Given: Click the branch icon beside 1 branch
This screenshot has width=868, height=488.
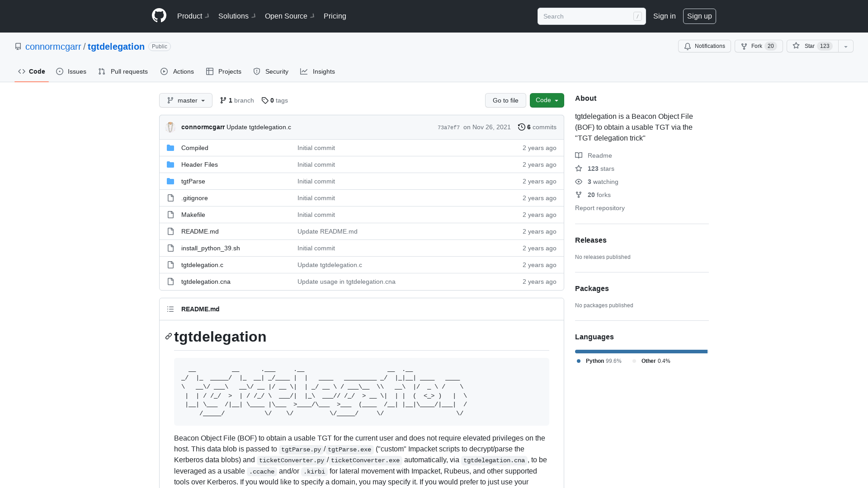Looking at the screenshot, I should coord(223,100).
